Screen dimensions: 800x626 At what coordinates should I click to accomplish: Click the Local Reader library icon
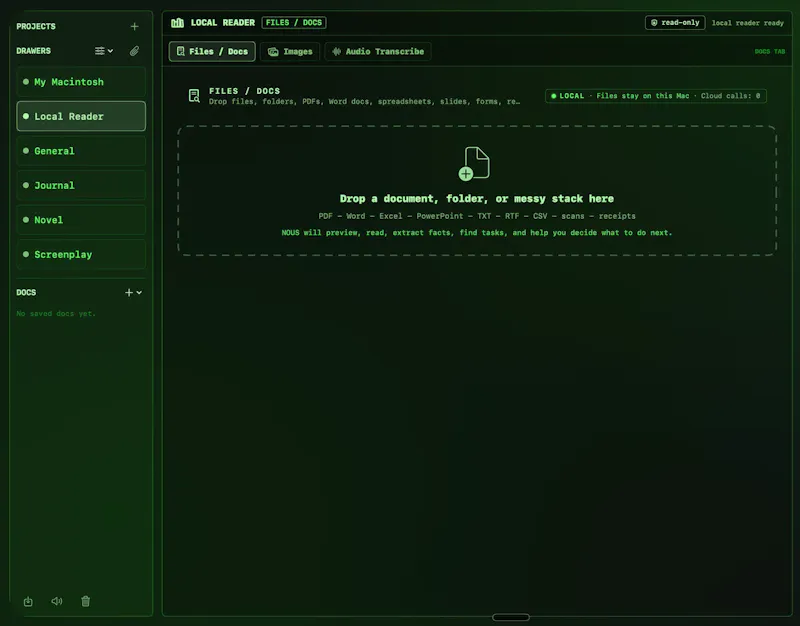(178, 23)
